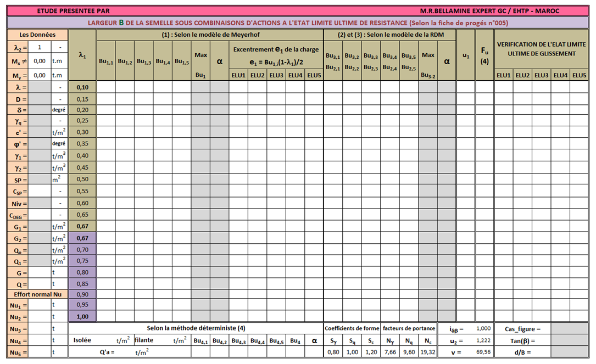Select the λ2 value cell containing 1
The height and width of the screenshot is (364, 596).
coord(40,47)
